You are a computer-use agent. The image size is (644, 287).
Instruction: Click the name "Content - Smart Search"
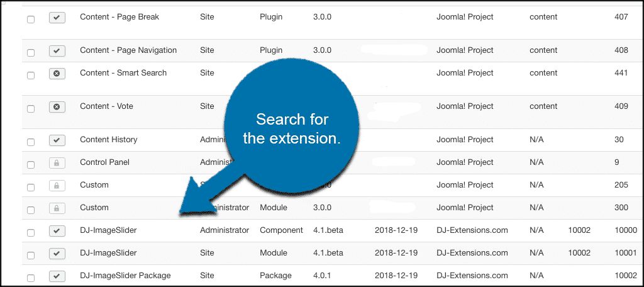[x=123, y=73]
